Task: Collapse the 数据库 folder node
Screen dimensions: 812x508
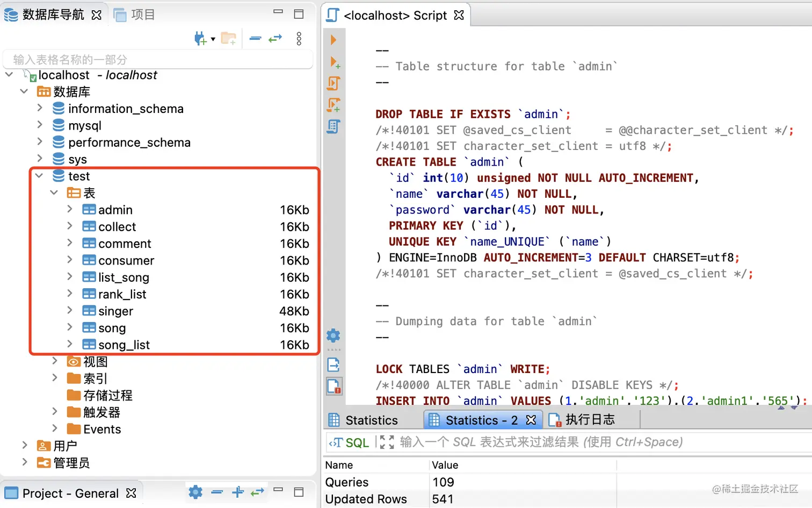Action: coord(24,91)
